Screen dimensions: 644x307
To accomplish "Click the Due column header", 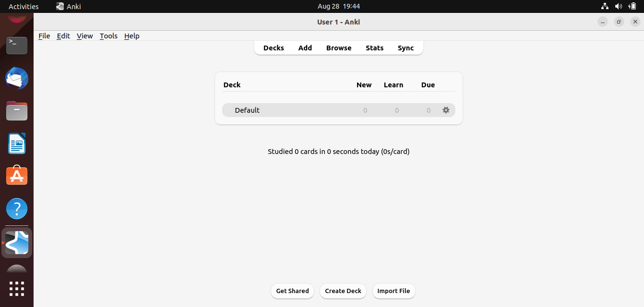I will (428, 85).
